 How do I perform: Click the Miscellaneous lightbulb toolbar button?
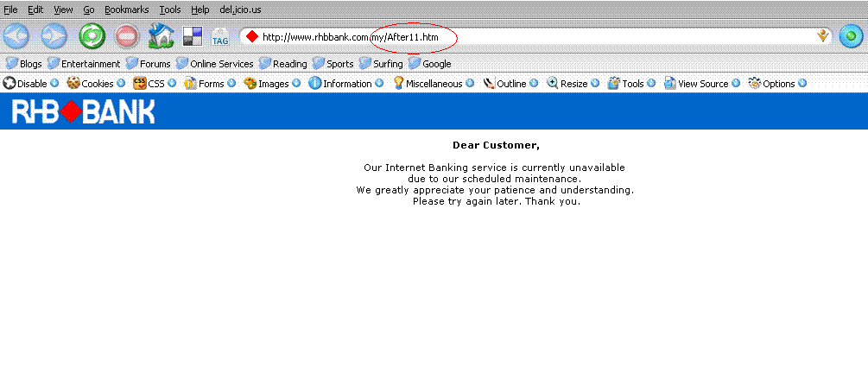[x=428, y=84]
